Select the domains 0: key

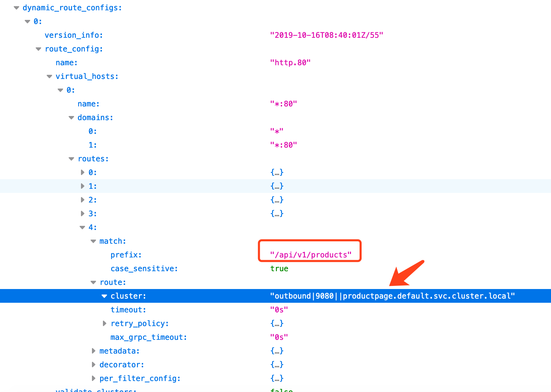(x=93, y=131)
